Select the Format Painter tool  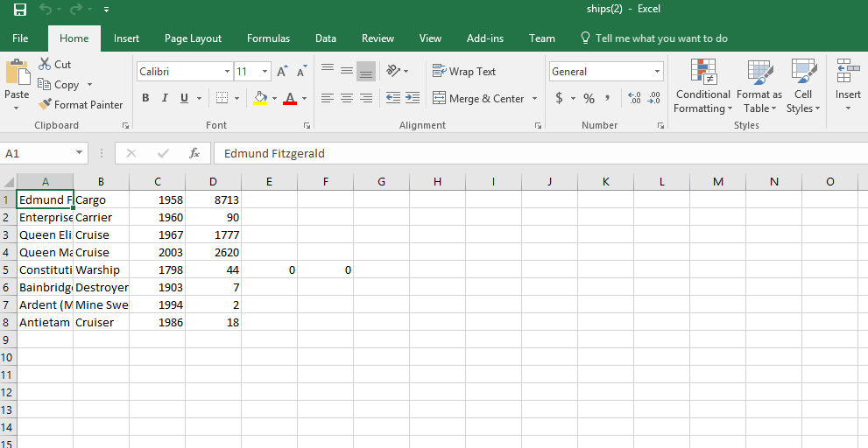(x=81, y=104)
